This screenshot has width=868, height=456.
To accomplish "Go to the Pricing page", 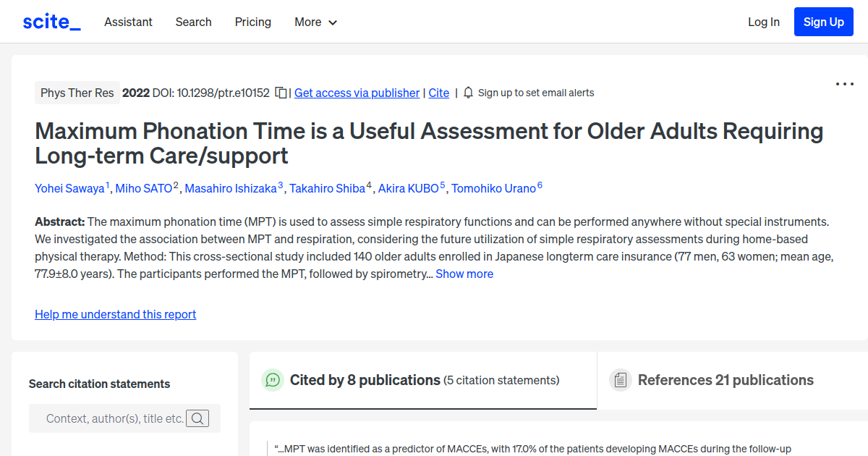I will pos(252,22).
